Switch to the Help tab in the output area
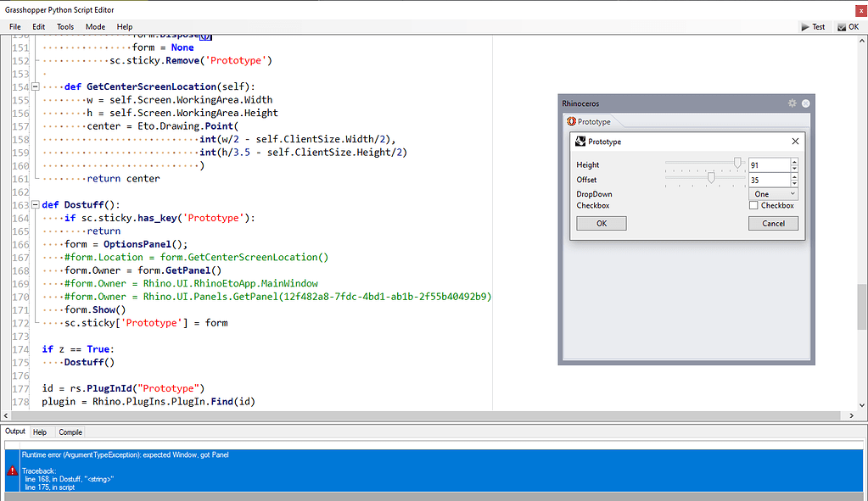This screenshot has width=868, height=501. [40, 431]
